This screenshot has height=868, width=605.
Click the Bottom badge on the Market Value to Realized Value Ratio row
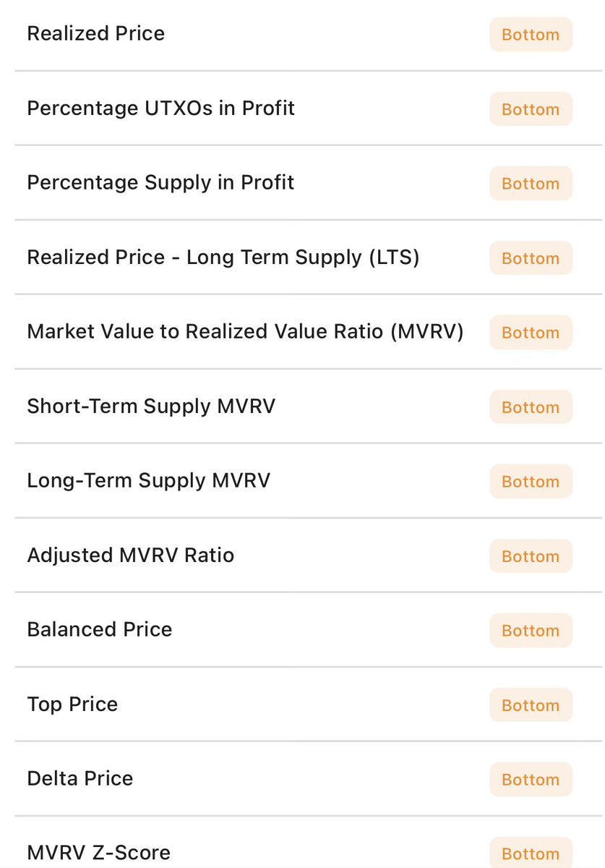click(531, 333)
